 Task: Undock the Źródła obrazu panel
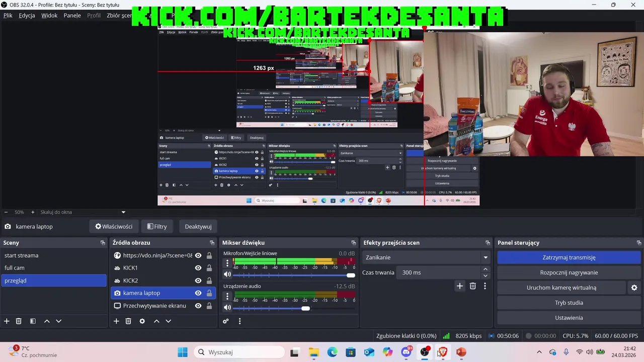(x=212, y=243)
